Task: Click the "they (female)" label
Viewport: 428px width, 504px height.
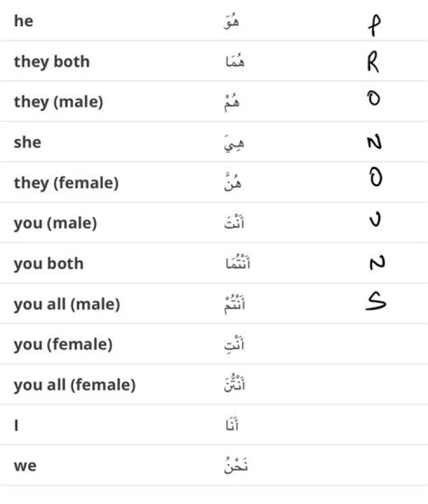Action: tap(66, 183)
